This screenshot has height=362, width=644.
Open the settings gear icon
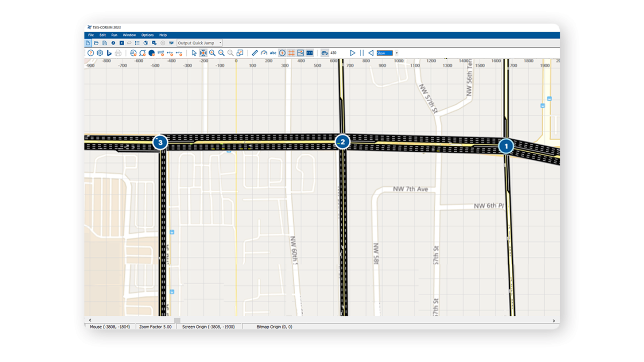click(100, 53)
